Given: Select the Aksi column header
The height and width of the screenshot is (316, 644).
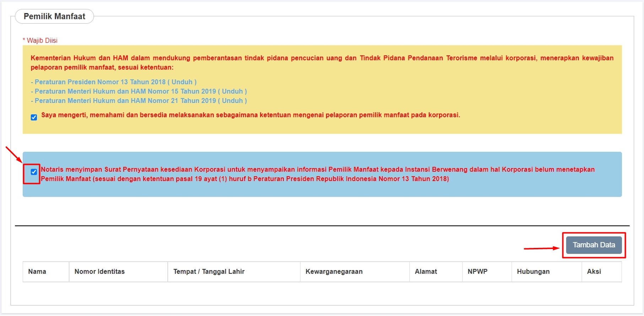Looking at the screenshot, I should tap(594, 272).
